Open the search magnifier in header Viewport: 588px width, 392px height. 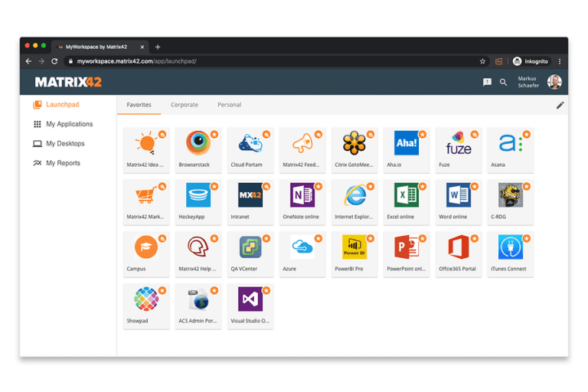pos(503,82)
